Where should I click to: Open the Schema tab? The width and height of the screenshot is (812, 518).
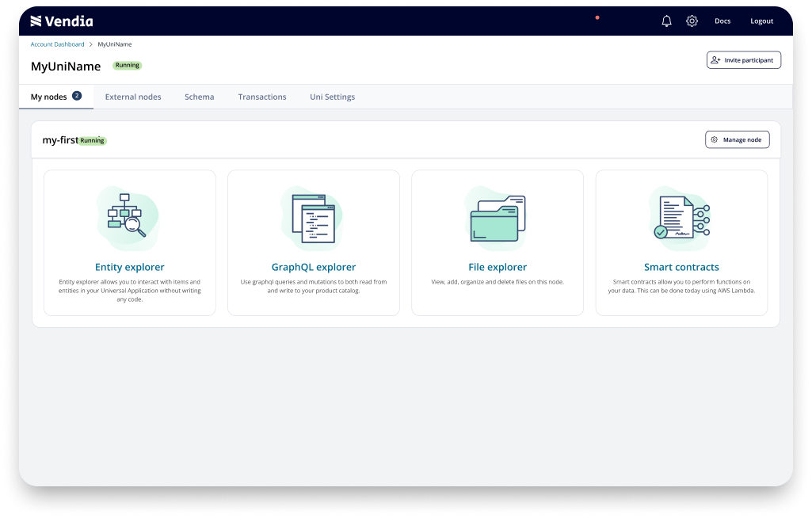pyautogui.click(x=200, y=97)
